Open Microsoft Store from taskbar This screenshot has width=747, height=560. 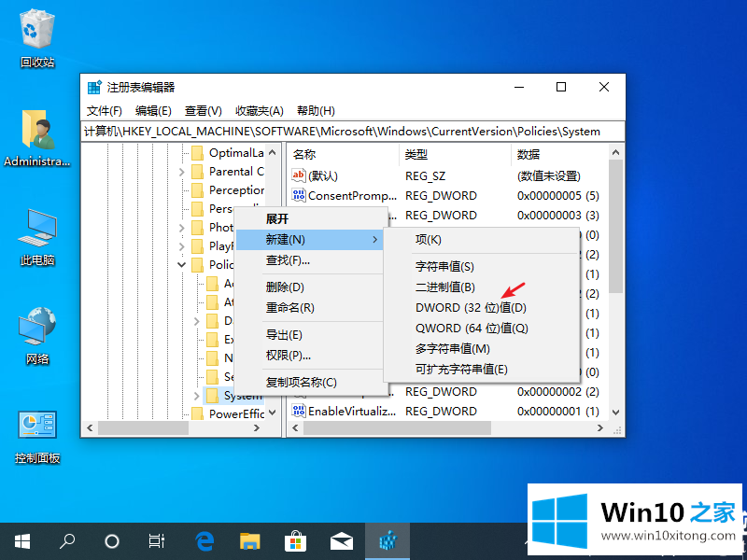point(295,541)
